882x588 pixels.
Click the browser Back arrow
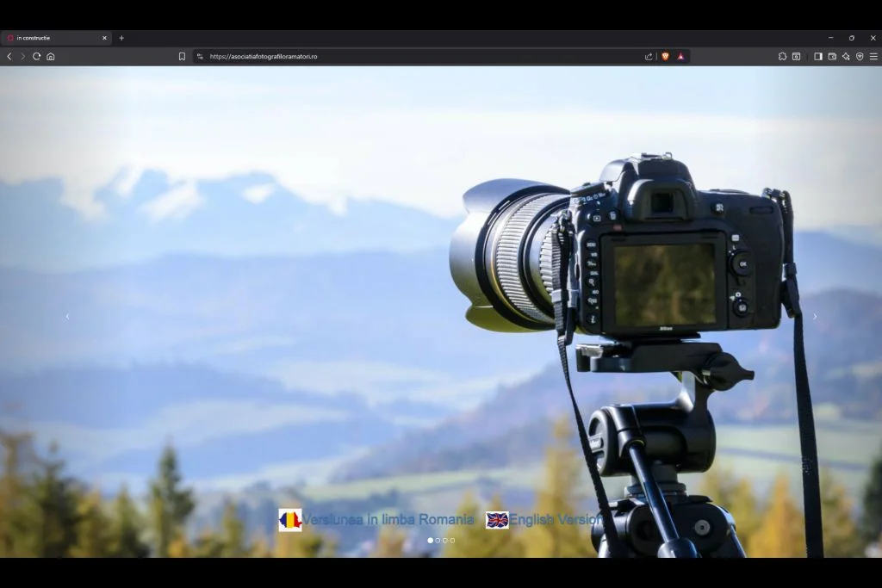point(9,57)
